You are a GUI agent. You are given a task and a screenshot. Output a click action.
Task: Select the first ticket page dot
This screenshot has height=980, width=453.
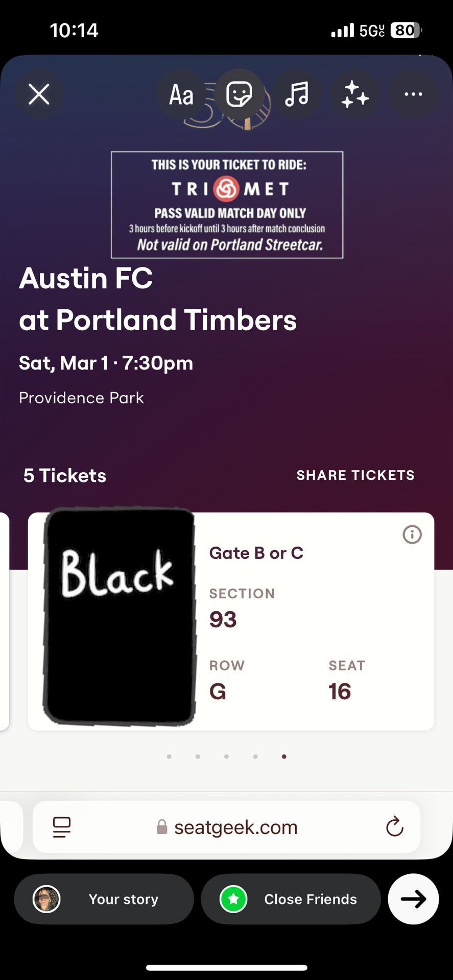pos(169,756)
